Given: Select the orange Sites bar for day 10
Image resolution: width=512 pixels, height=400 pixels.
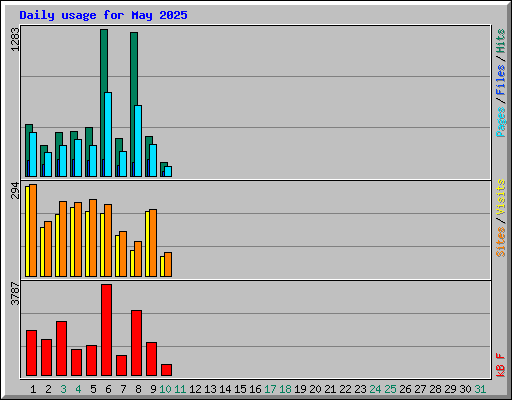Looking at the screenshot, I should 168,264.
